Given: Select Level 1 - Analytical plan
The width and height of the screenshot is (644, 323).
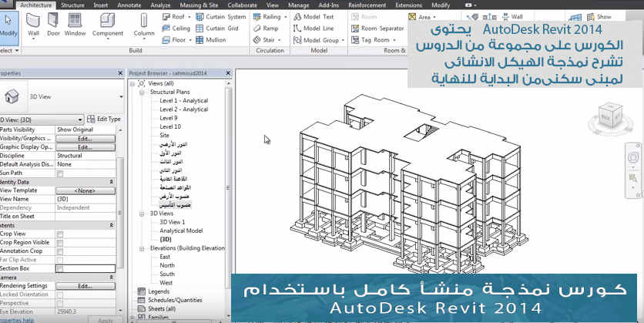Looking at the screenshot, I should pyautogui.click(x=183, y=101).
